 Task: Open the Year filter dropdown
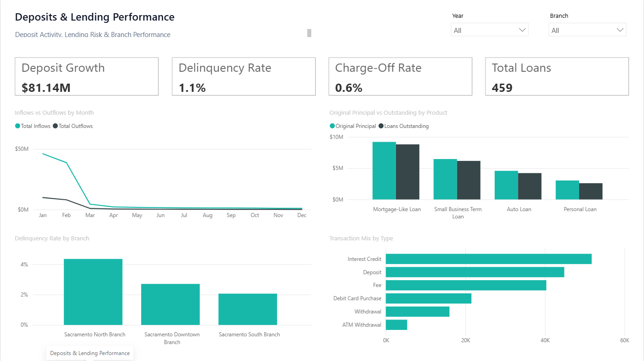point(489,30)
